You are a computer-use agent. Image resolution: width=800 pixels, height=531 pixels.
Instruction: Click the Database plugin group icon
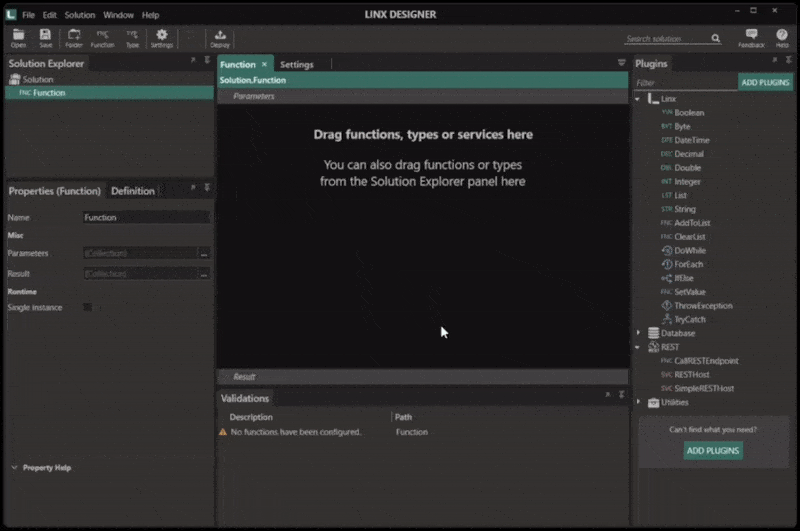[x=653, y=333]
